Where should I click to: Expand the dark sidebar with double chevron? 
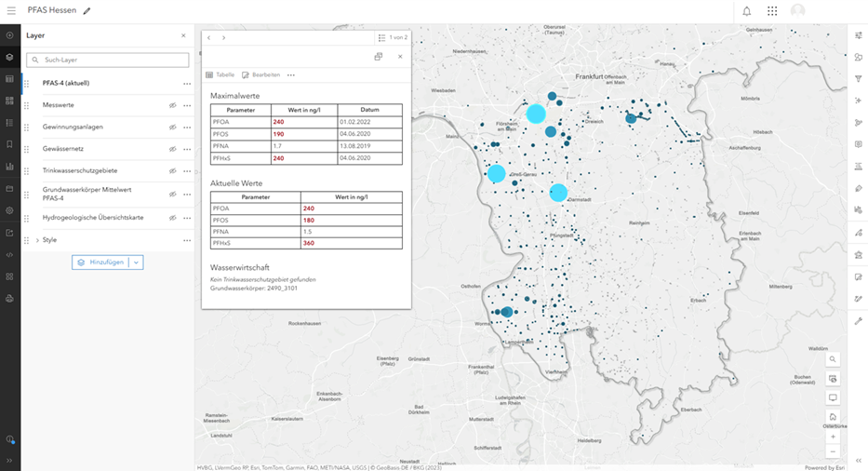point(9,461)
